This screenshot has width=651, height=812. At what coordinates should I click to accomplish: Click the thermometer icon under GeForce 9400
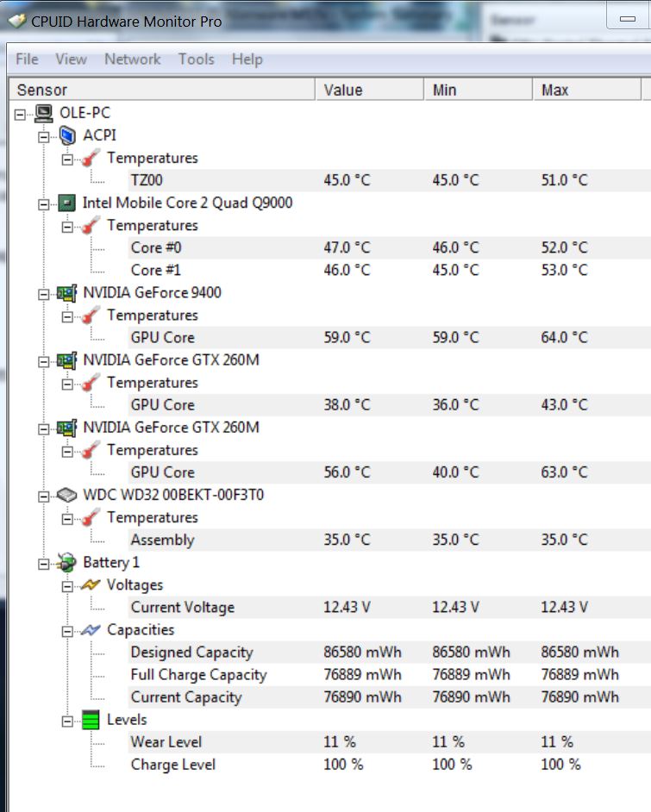pyautogui.click(x=91, y=315)
